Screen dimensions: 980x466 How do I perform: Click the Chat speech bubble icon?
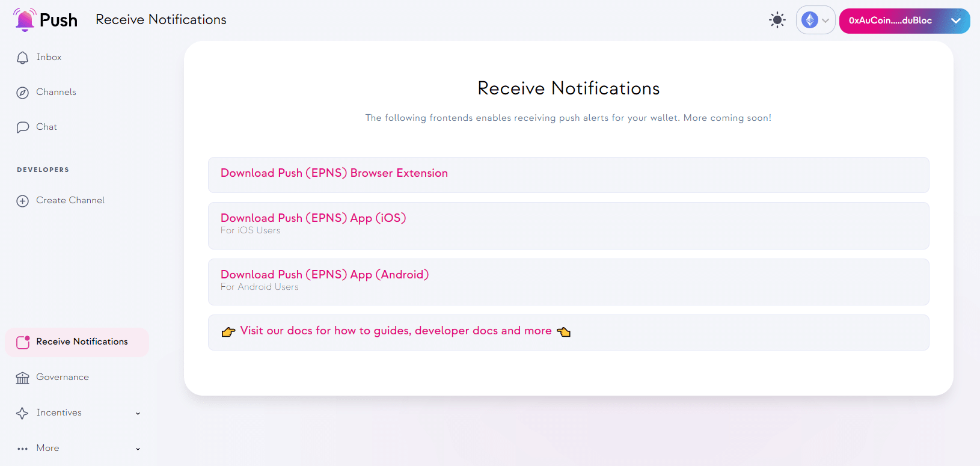(23, 127)
